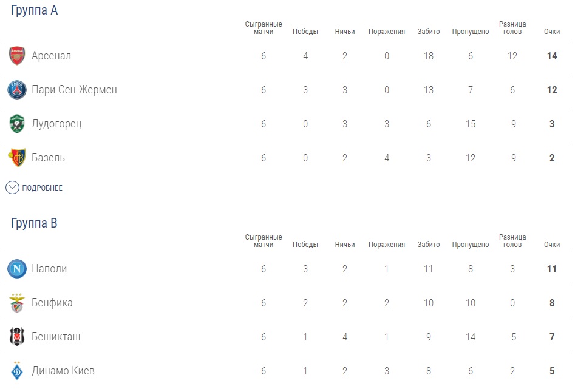575x392 pixels.
Task: Open the Наполи team link
Action: (x=49, y=269)
